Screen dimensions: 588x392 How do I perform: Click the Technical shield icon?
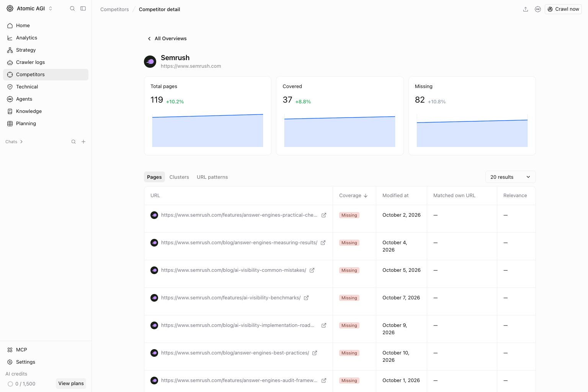click(x=10, y=87)
